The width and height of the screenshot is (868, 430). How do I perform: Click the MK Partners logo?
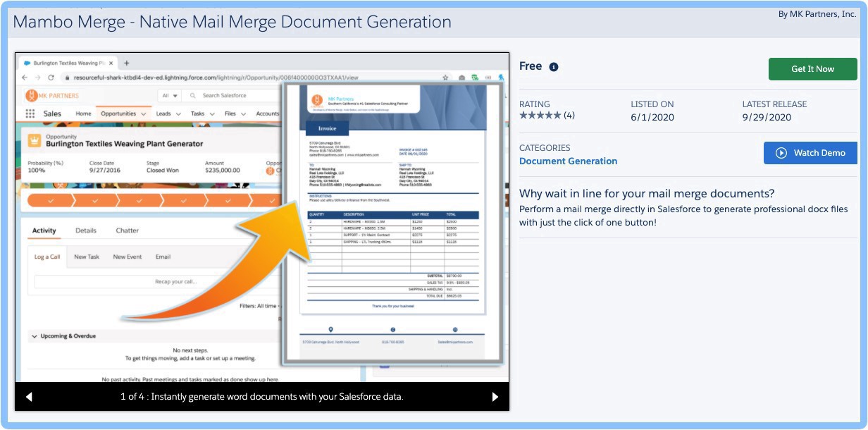pos(52,95)
